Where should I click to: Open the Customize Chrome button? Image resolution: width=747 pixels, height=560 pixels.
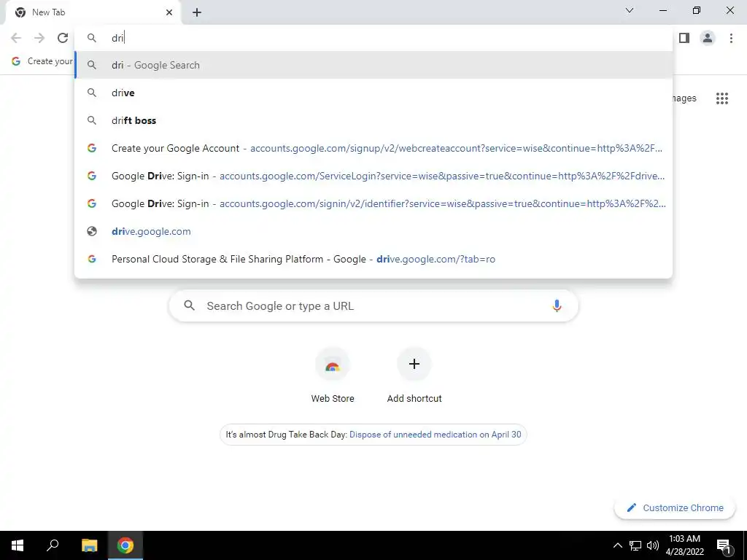point(675,507)
